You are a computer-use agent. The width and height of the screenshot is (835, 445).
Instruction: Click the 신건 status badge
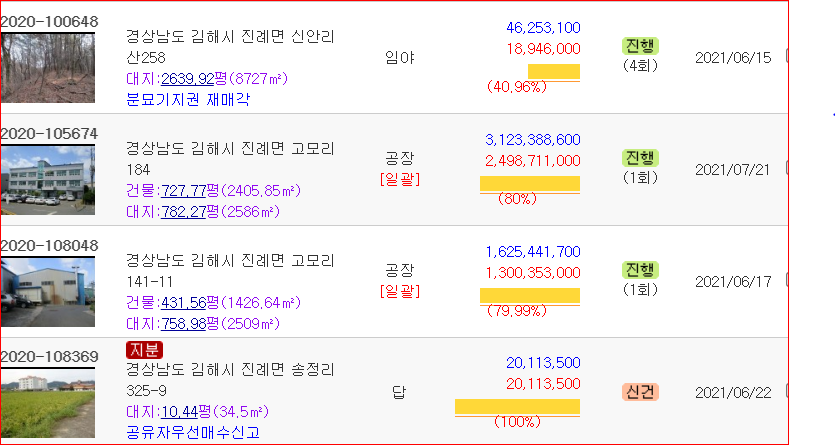tap(640, 392)
